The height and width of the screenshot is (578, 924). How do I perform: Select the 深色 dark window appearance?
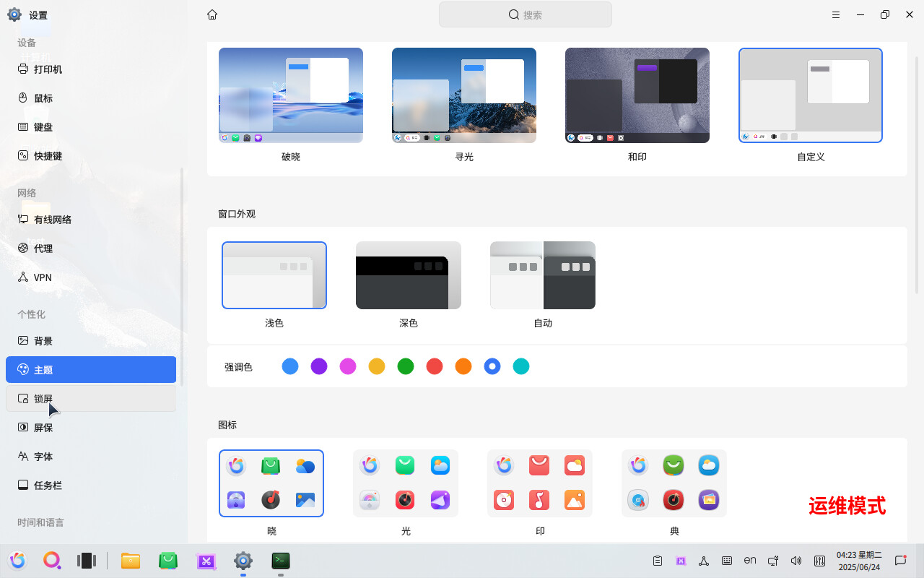[408, 275]
